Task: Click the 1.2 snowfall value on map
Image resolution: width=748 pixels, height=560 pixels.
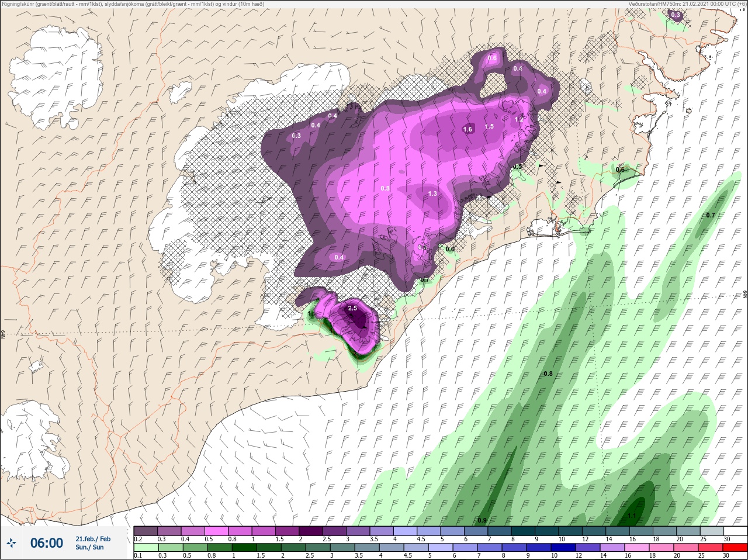Action: tap(519, 120)
